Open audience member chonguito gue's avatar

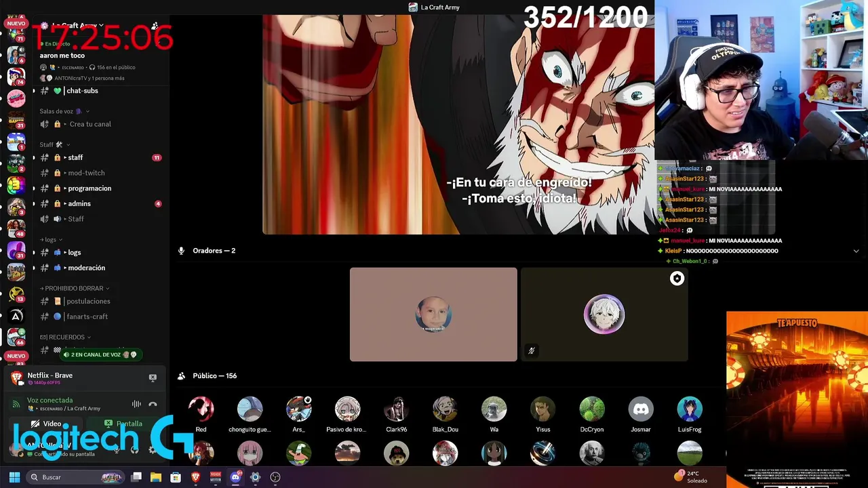pyautogui.click(x=250, y=409)
